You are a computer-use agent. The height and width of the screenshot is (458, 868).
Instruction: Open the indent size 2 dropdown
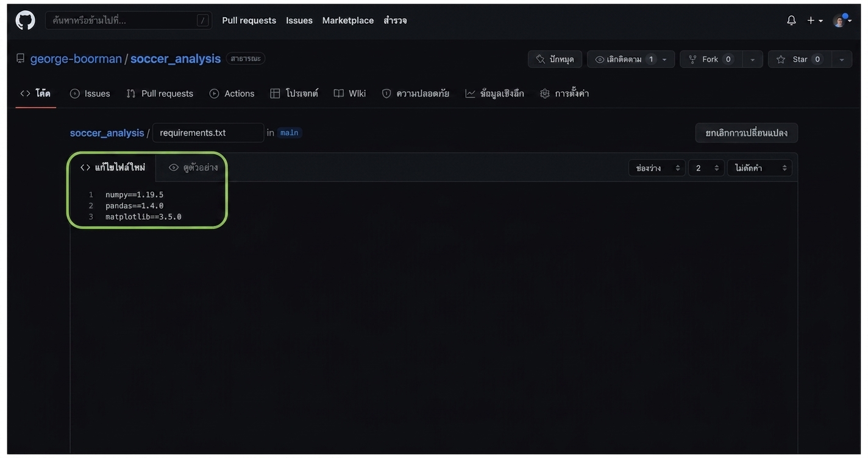(x=706, y=168)
